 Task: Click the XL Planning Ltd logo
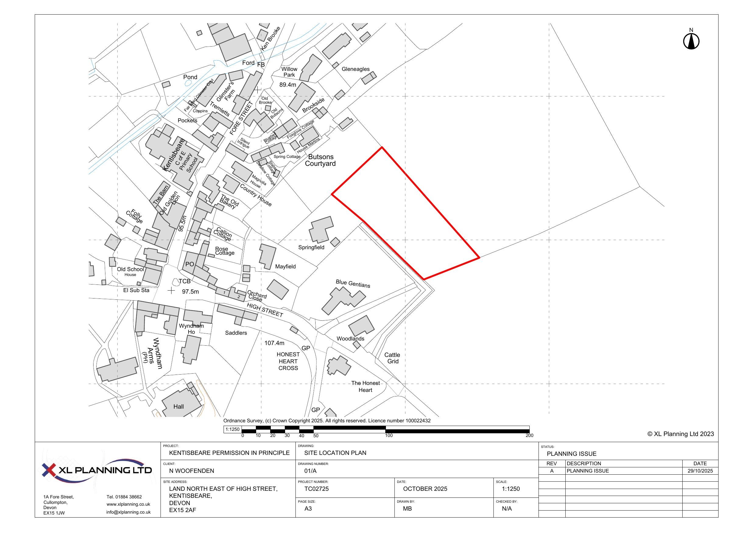[x=97, y=470]
